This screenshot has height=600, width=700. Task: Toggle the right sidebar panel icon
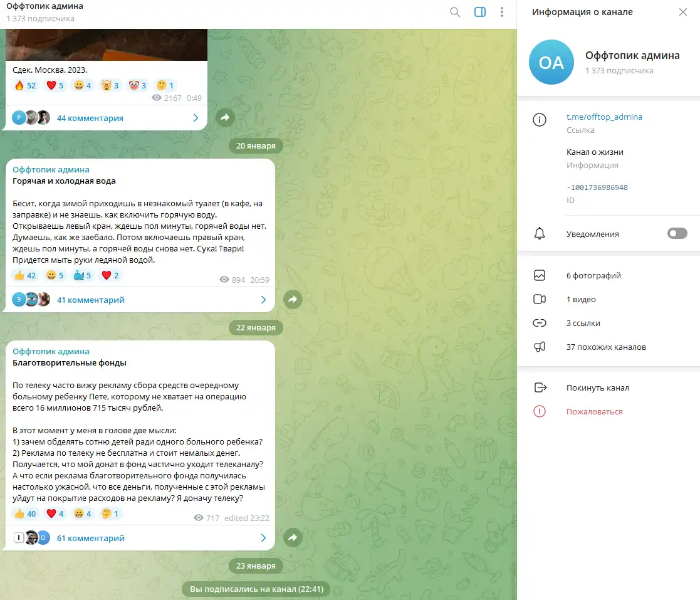[480, 12]
